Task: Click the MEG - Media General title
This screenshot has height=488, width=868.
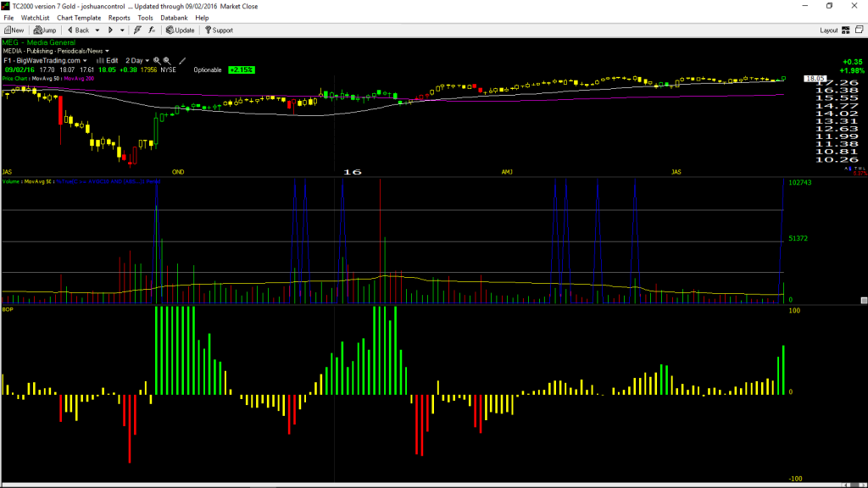Action: (39, 42)
